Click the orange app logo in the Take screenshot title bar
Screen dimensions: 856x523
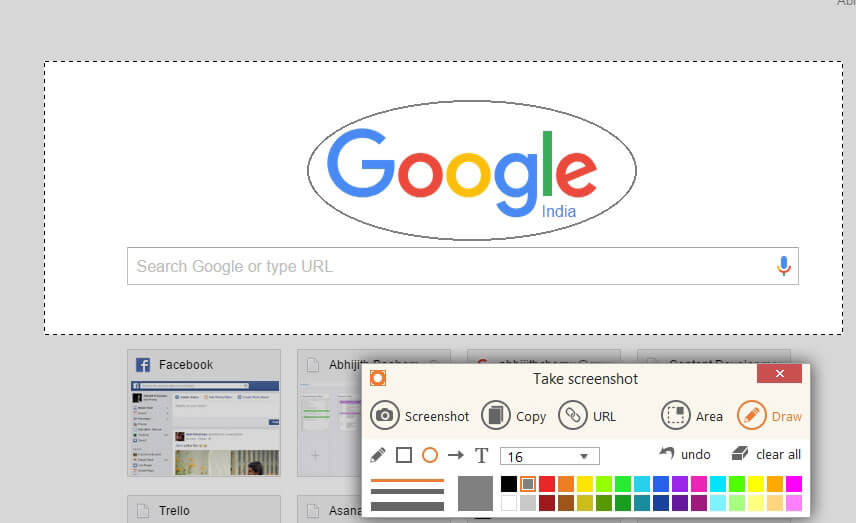coord(378,378)
